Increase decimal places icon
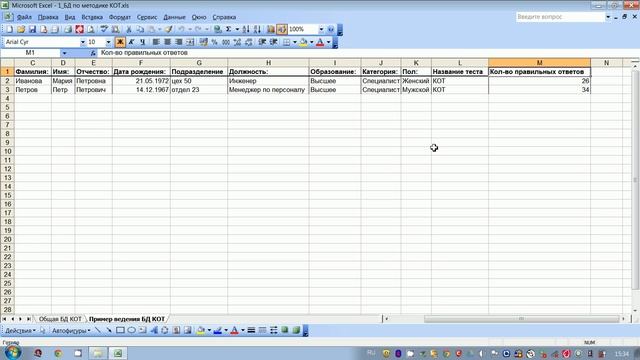This screenshot has width=640, height=360. tap(237, 42)
